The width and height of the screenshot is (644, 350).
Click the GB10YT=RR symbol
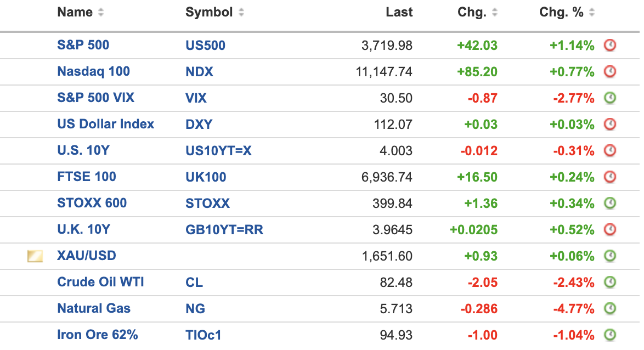224,230
